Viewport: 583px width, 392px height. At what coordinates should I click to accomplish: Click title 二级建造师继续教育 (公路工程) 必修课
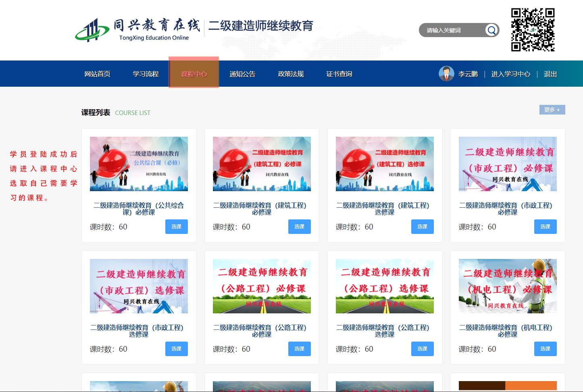[x=262, y=331]
